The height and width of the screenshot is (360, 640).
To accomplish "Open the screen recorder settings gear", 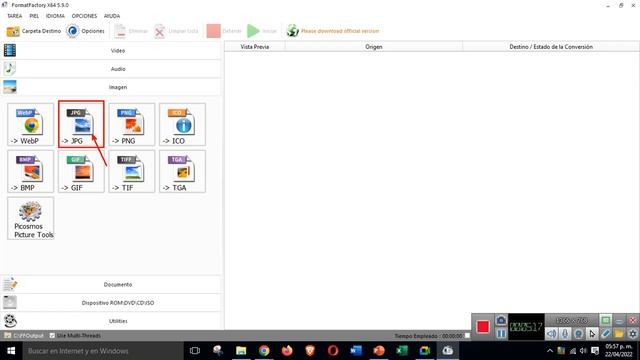I will click(x=633, y=334).
